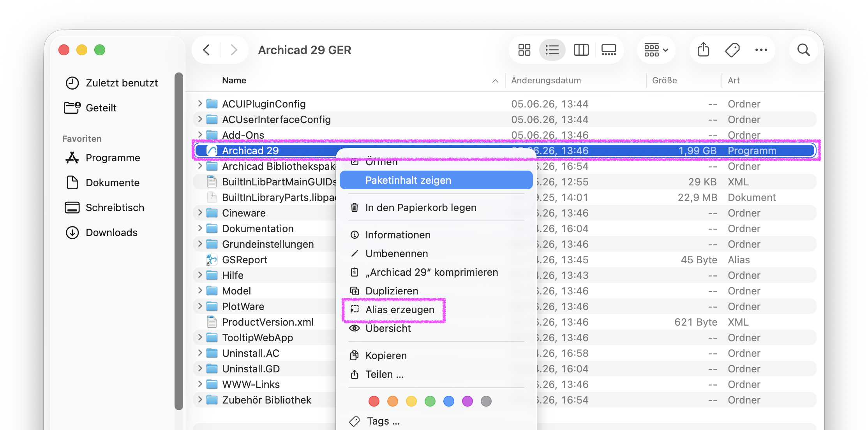Apply the red tag color
This screenshot has width=868, height=430.
click(x=374, y=401)
